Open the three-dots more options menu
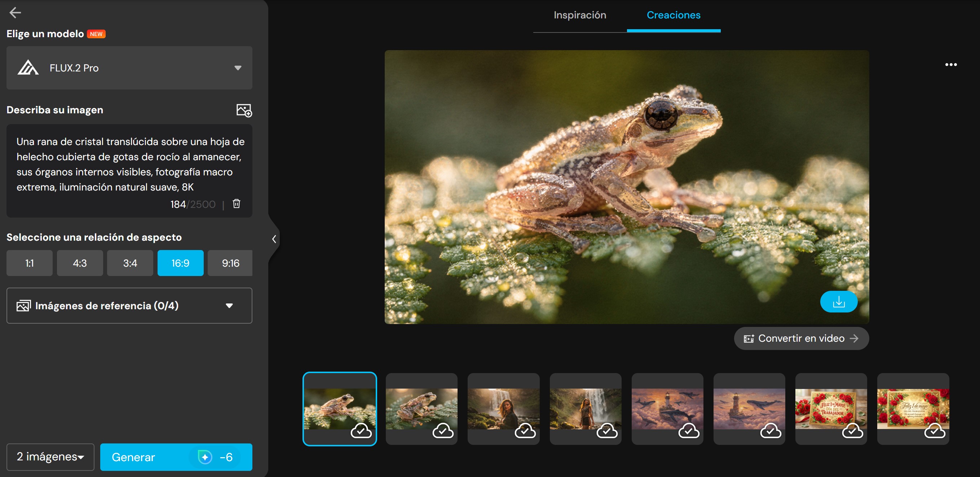Viewport: 980px width, 477px height. 950,65
